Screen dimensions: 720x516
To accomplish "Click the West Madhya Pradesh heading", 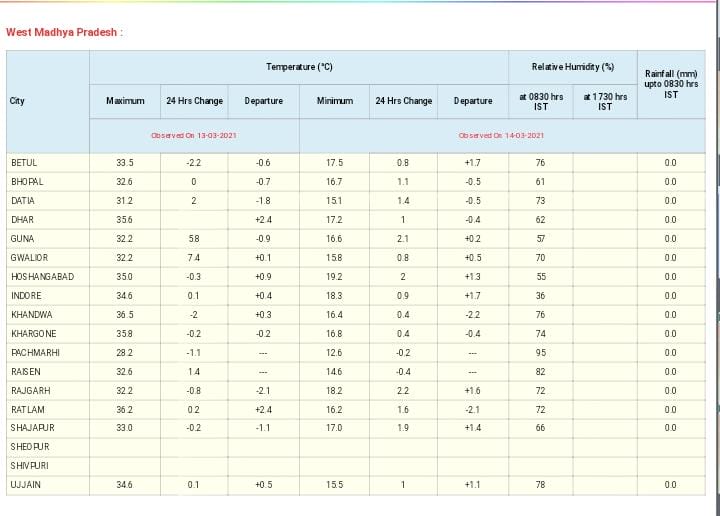I will (x=64, y=32).
